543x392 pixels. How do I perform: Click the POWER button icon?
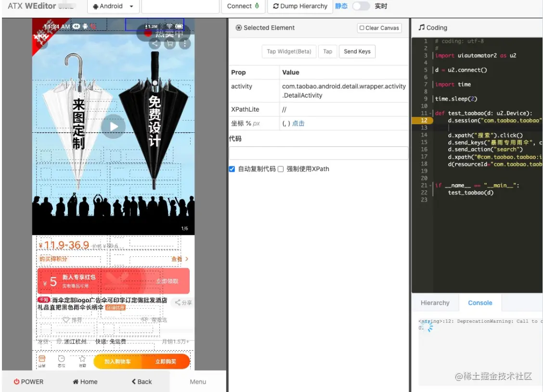coord(17,381)
